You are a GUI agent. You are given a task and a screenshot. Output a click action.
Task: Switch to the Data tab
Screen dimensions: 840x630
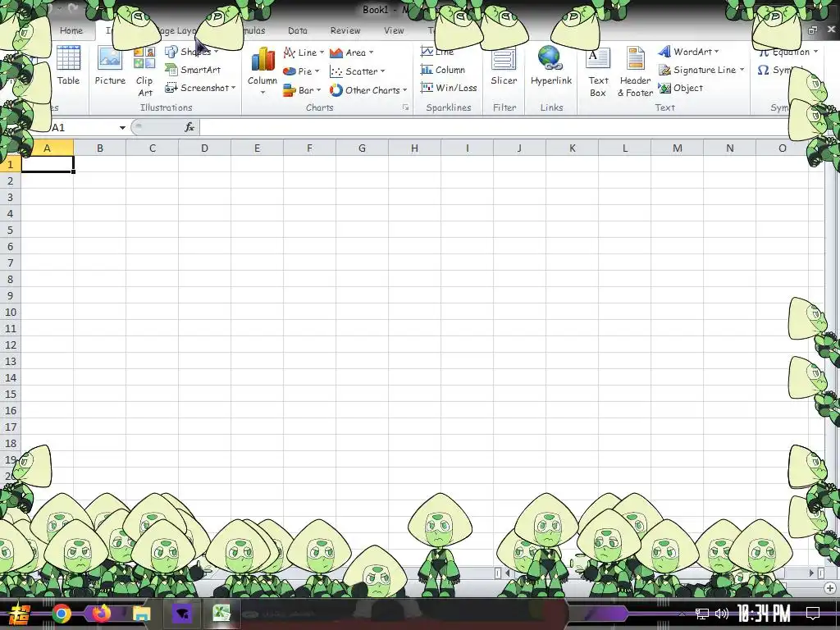pyautogui.click(x=297, y=30)
